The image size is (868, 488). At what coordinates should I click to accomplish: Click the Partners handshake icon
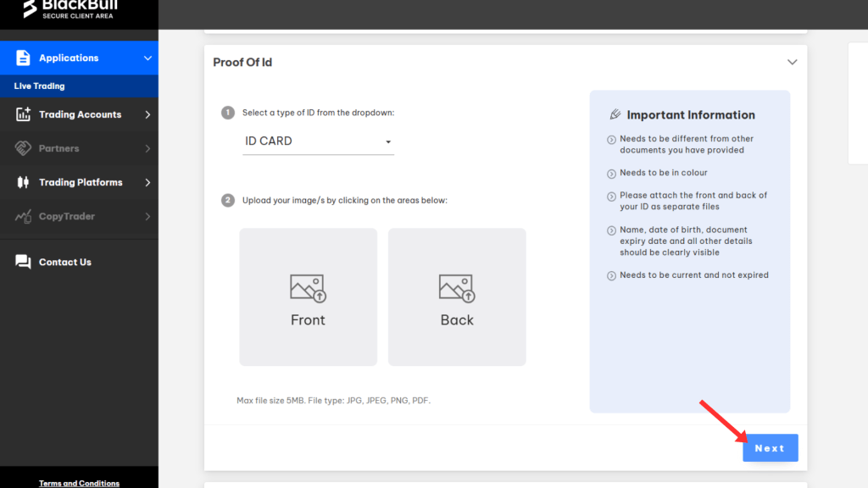coord(23,148)
